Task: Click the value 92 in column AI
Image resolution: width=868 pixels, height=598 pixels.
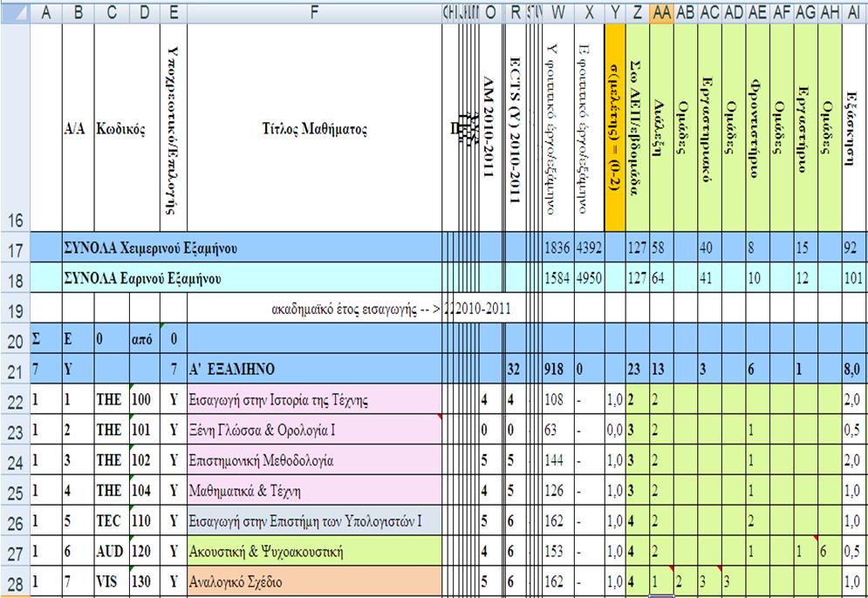Action: click(x=855, y=248)
